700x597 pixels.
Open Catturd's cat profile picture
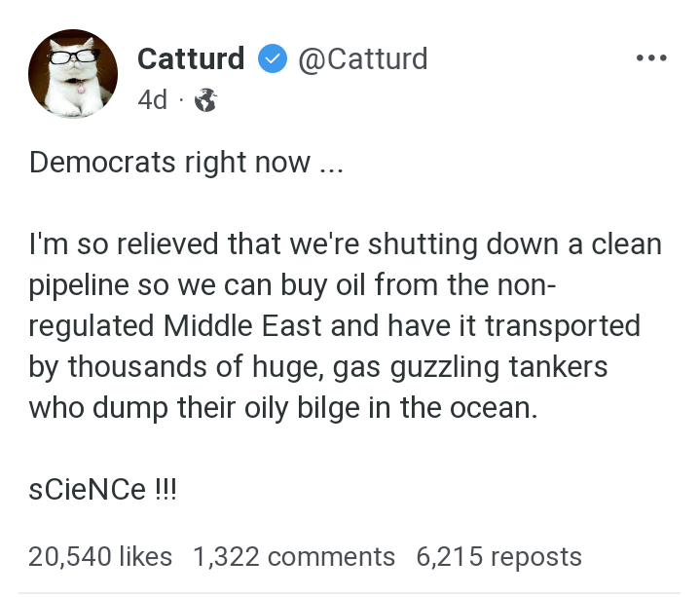(72, 76)
